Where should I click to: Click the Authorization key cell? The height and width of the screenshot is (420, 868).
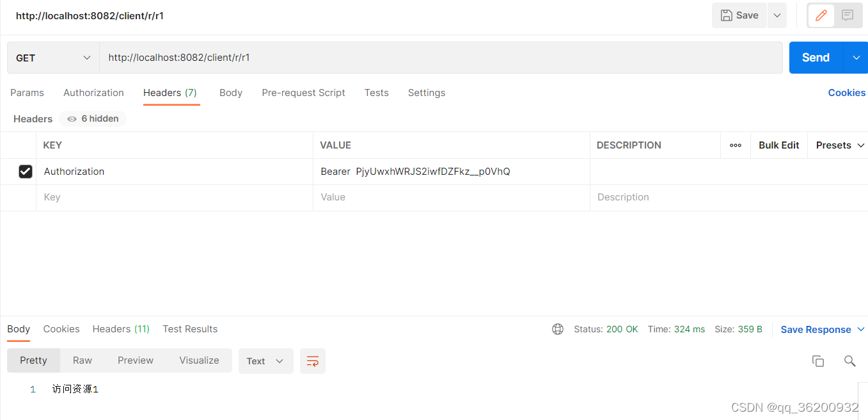point(175,172)
